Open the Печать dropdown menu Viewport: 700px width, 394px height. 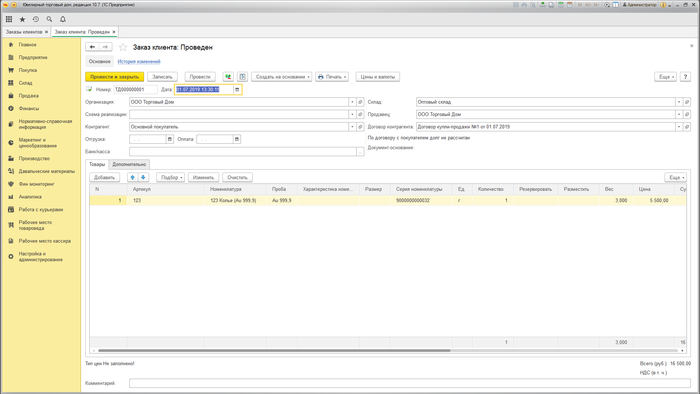(x=332, y=77)
